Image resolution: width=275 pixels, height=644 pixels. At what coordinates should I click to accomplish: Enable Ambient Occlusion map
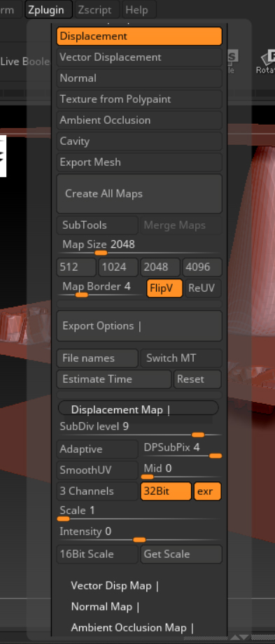point(139,120)
